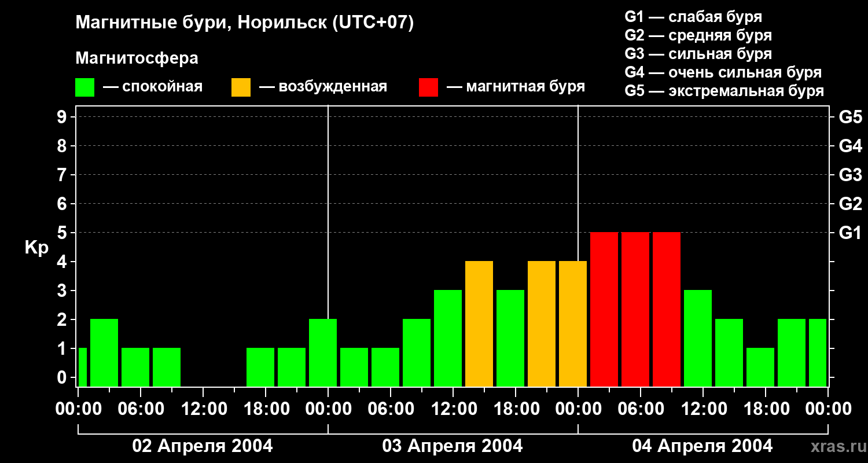Viewport: 868px width, 463px height.
Task: Click the '18:00' time label of 04 Апреля
Action: 766,409
